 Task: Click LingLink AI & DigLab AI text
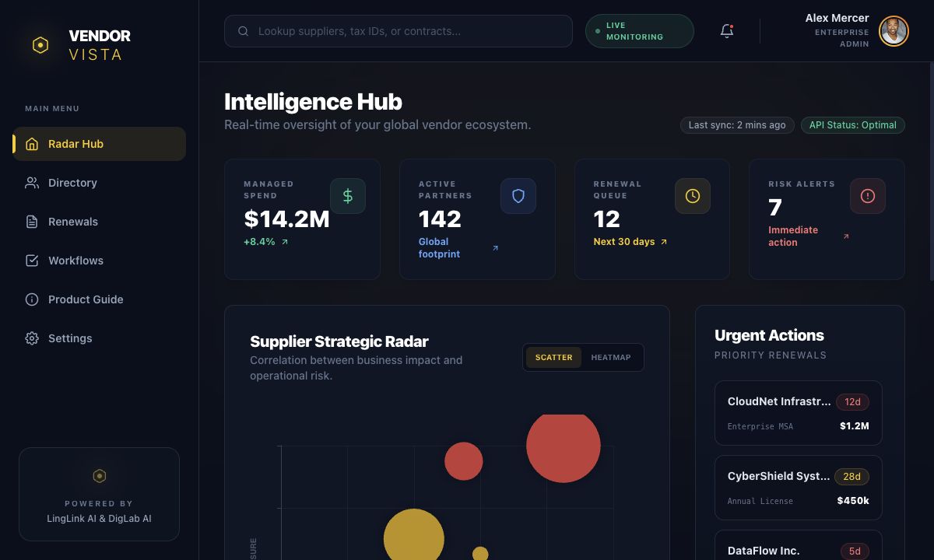(x=99, y=518)
